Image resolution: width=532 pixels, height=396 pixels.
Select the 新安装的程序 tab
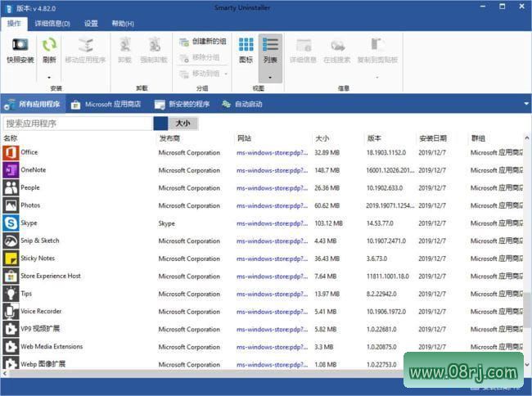[182, 104]
